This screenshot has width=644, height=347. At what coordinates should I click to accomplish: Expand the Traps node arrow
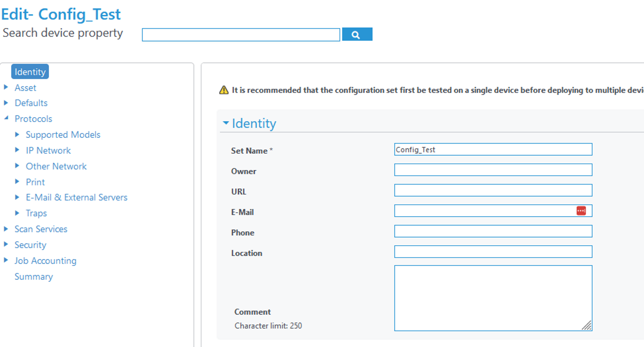17,213
